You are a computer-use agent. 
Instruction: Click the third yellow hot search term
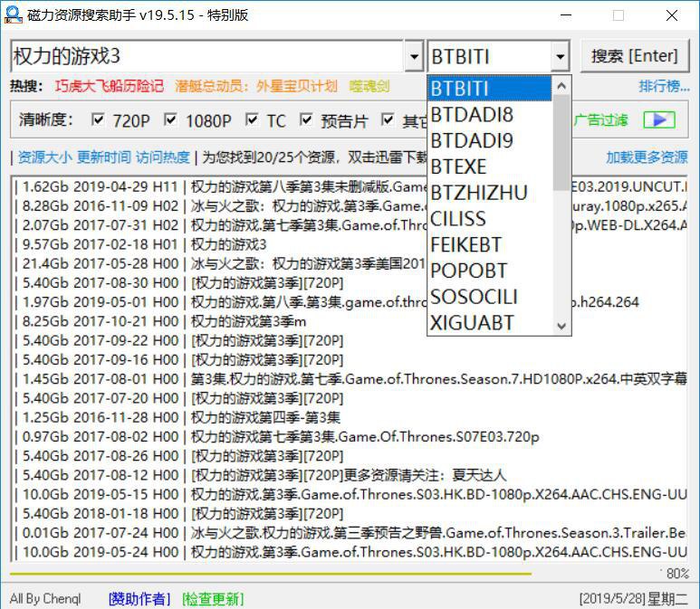point(369,86)
